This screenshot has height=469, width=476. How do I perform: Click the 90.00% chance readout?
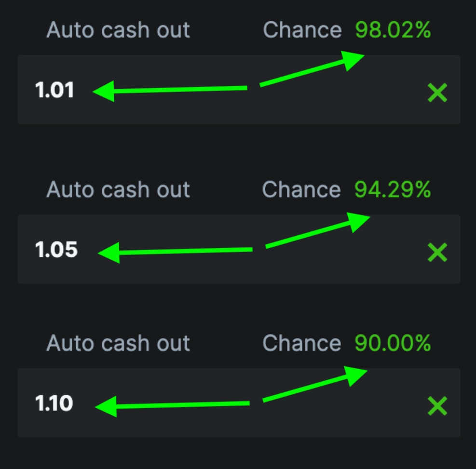point(392,343)
